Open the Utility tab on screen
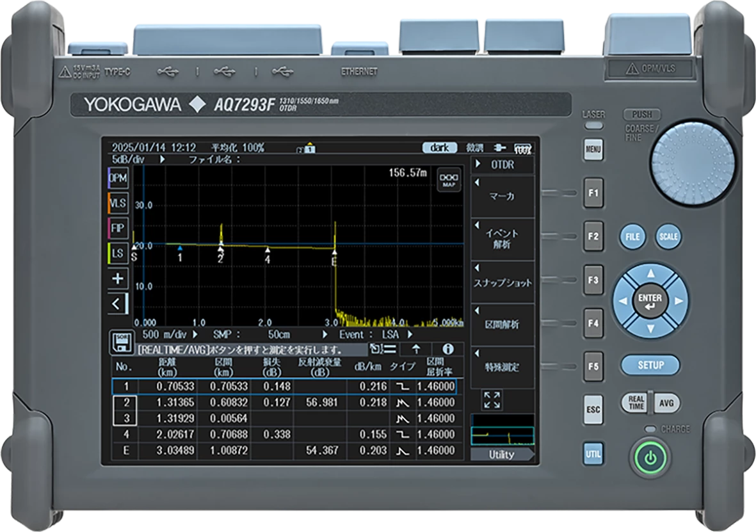Screen dimensions: 756x532 coord(503,455)
